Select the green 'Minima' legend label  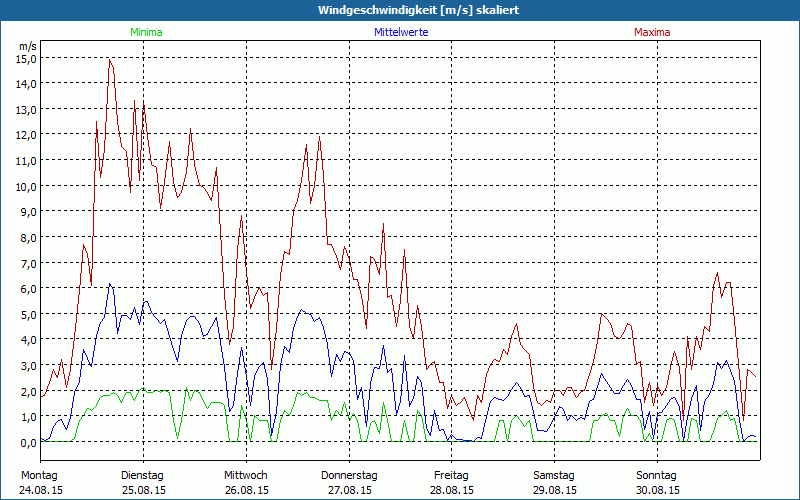click(146, 32)
